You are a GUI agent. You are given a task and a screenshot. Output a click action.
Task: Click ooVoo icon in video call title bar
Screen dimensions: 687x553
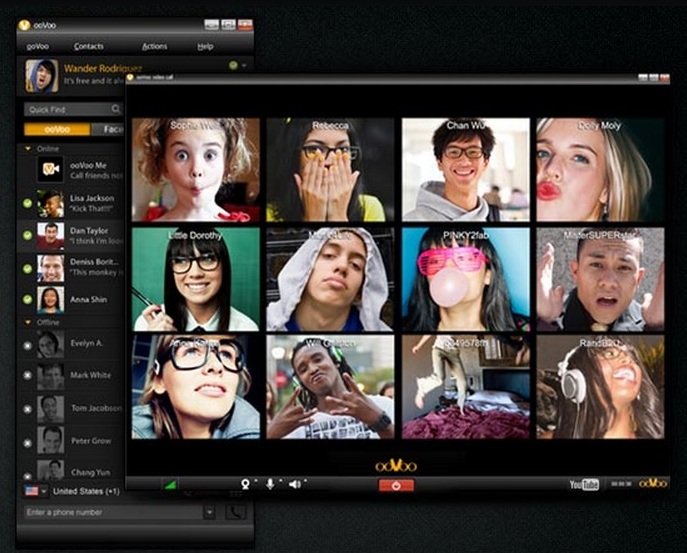tap(130, 77)
